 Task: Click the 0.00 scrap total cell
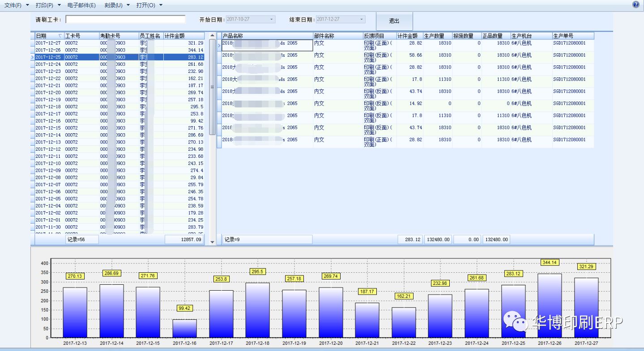pyautogui.click(x=467, y=240)
